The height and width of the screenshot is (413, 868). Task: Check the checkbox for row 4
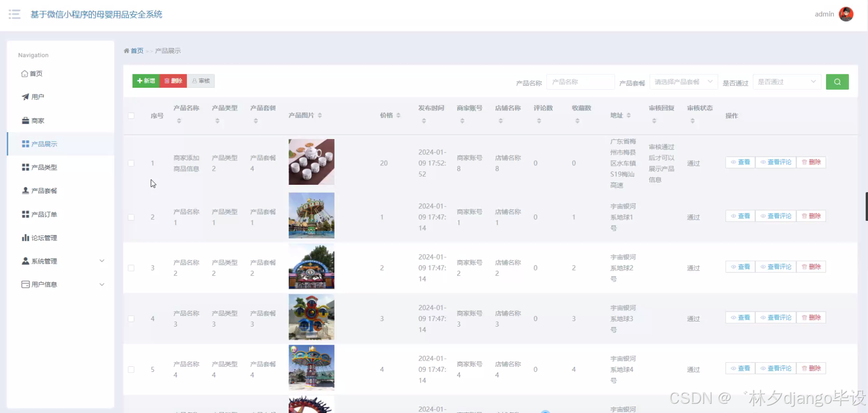click(x=131, y=319)
